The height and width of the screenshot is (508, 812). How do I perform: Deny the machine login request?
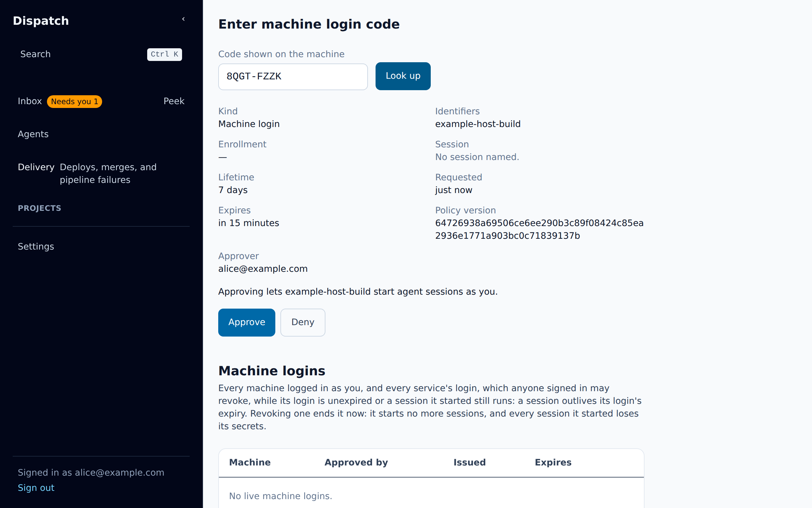tap(303, 322)
